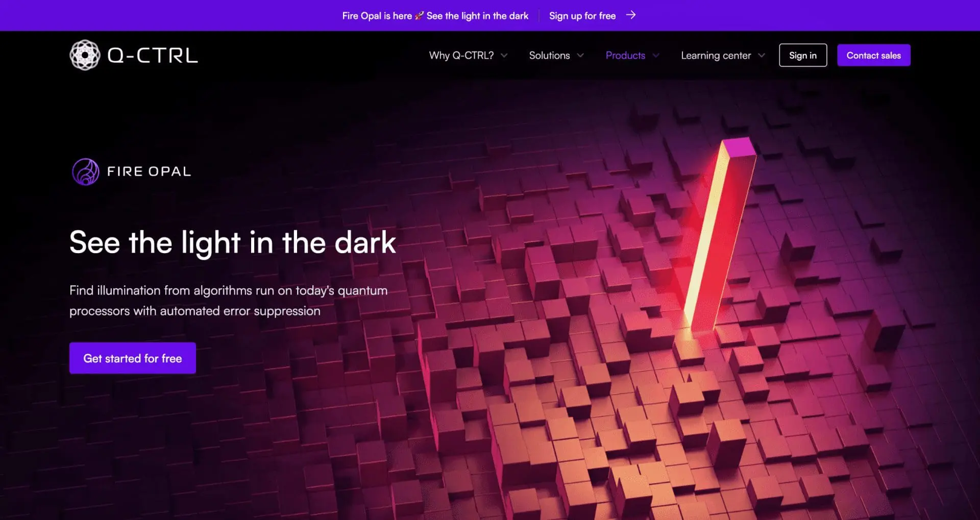Expand the Learning center chevron
Viewport: 980px width, 520px height.
[x=762, y=56]
